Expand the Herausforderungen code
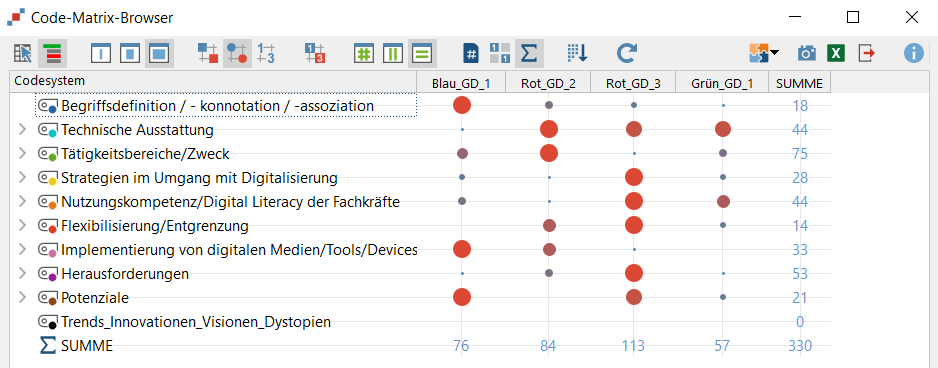 (23, 274)
